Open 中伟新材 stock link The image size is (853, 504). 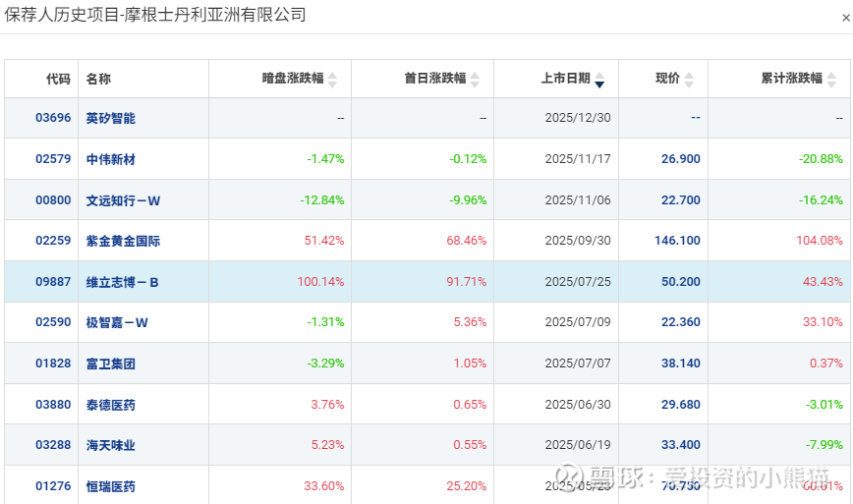[x=110, y=159]
